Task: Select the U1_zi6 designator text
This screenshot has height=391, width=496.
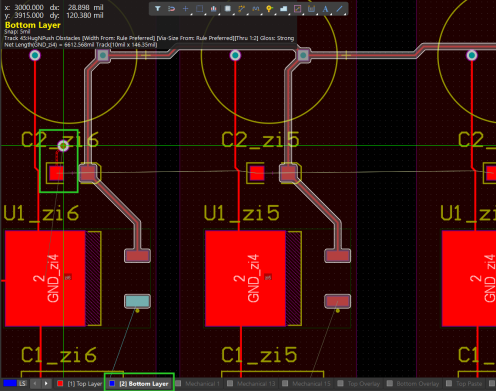Action: click(x=41, y=213)
